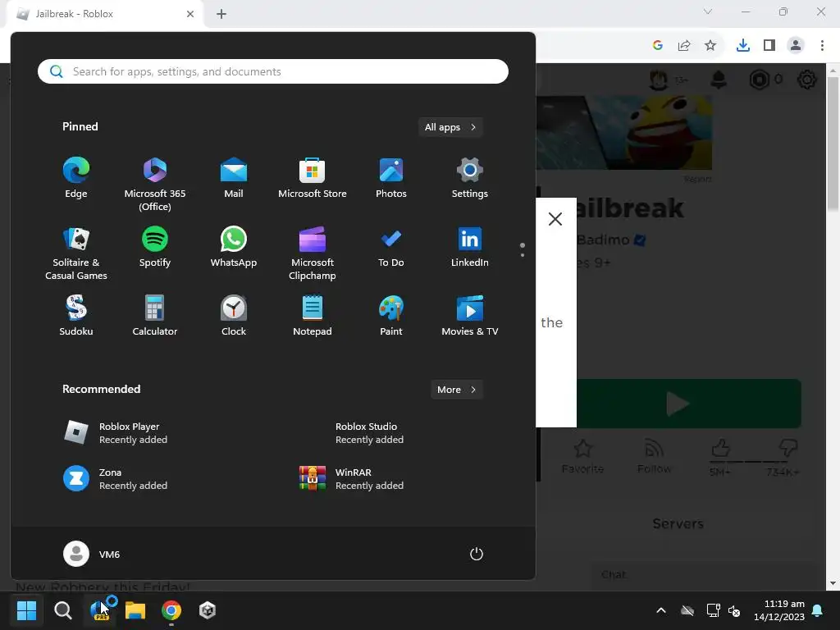The height and width of the screenshot is (630, 840).
Task: Follow the Jailbreak game
Action: click(654, 456)
